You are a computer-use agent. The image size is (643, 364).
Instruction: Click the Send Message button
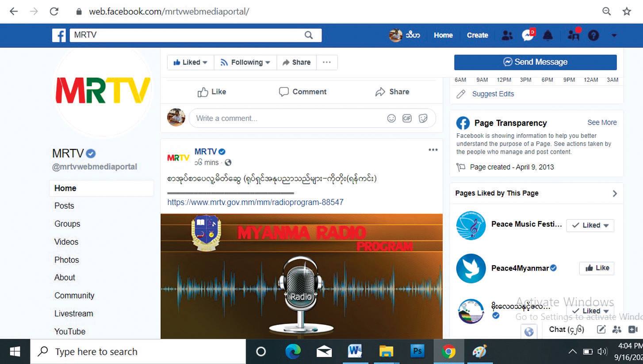pos(535,62)
